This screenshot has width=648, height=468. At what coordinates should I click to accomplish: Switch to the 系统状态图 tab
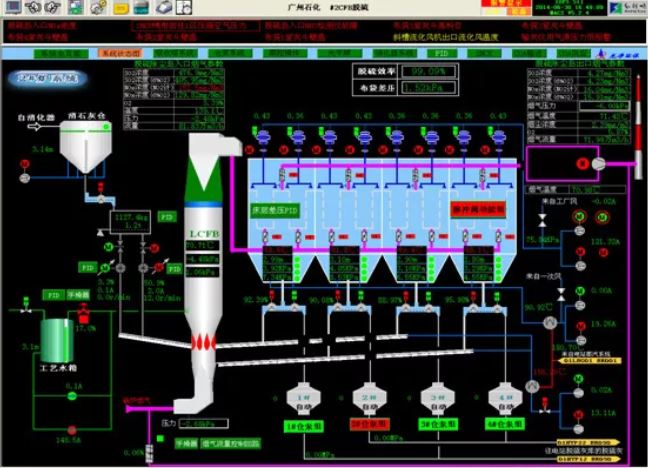pyautogui.click(x=120, y=52)
